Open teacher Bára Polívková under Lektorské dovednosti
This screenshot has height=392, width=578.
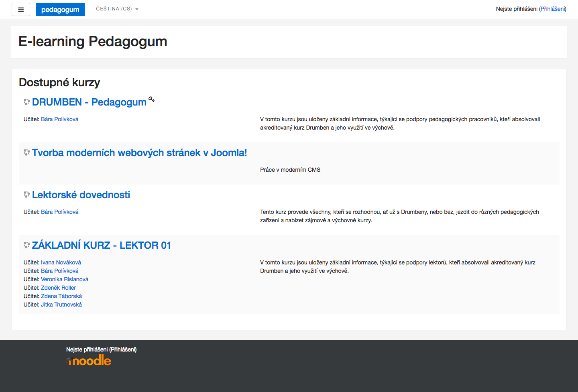pyautogui.click(x=59, y=212)
